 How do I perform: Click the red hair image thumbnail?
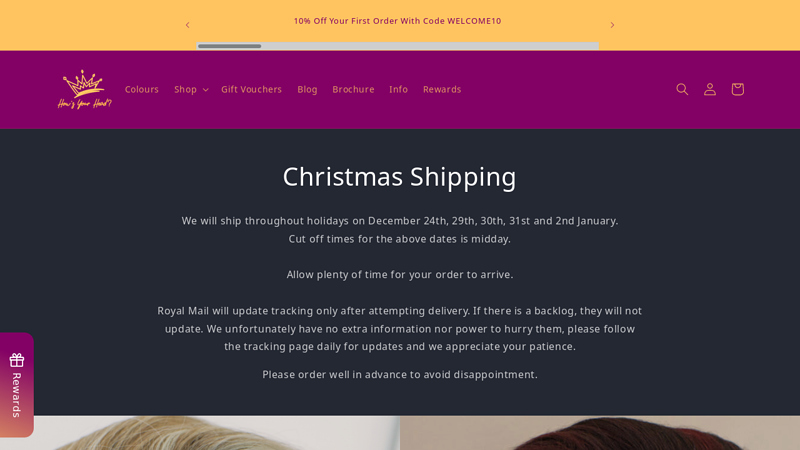pos(600,433)
